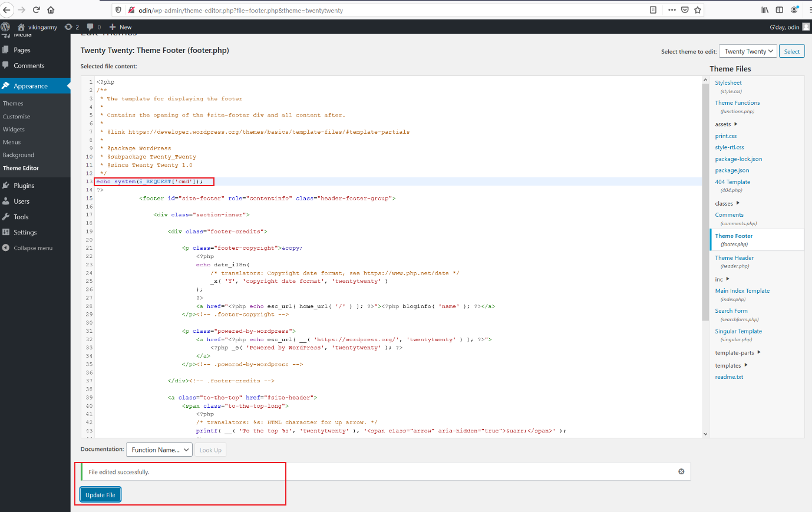
Task: Click the browser reload icon
Action: pyautogui.click(x=36, y=10)
